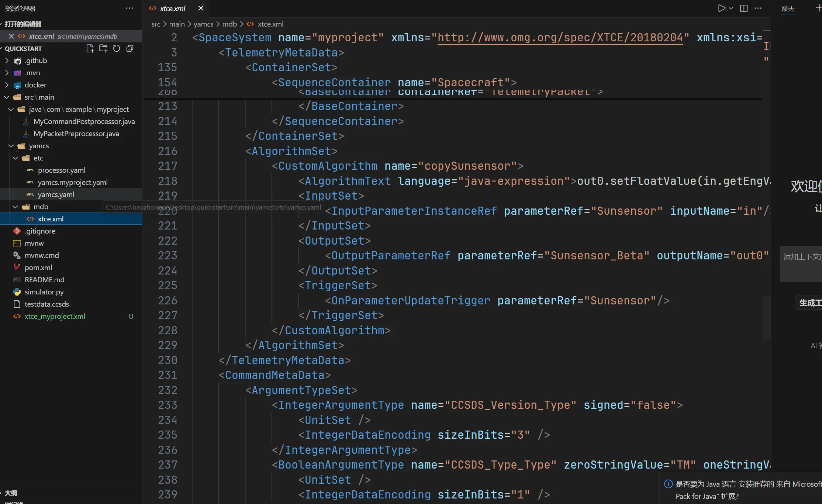Open explorer panel's ellipsis menu
The width and height of the screenshot is (822, 504).
(129, 8)
